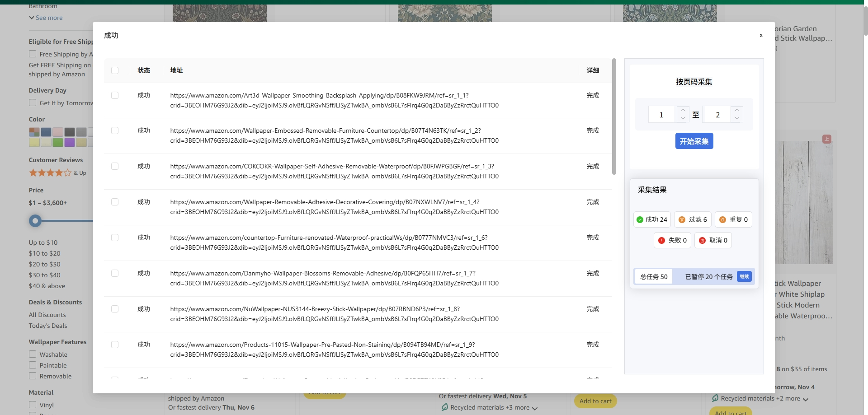Close the 成功 dialog with the x

tap(761, 35)
